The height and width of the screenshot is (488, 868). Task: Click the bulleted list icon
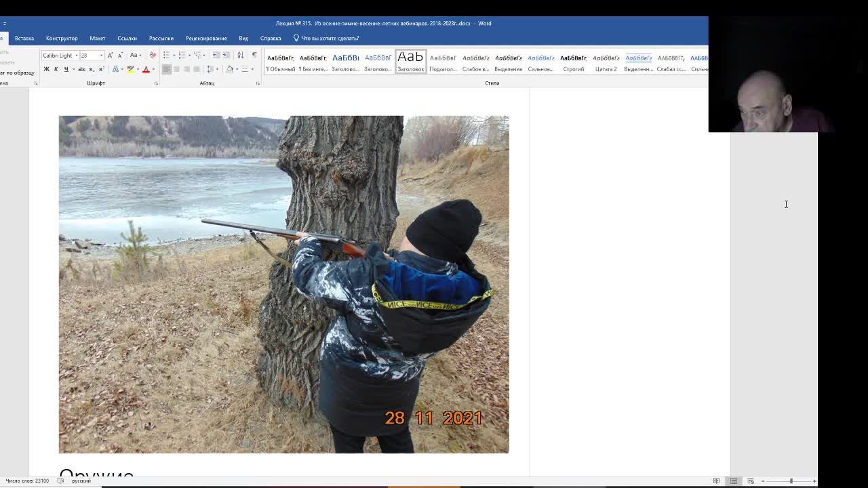pos(166,55)
